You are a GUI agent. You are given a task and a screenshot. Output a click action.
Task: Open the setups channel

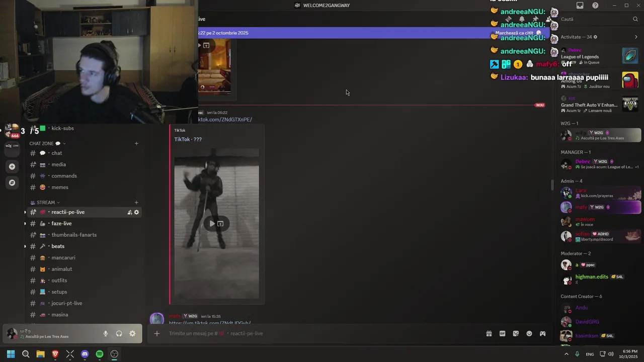tap(84, 292)
